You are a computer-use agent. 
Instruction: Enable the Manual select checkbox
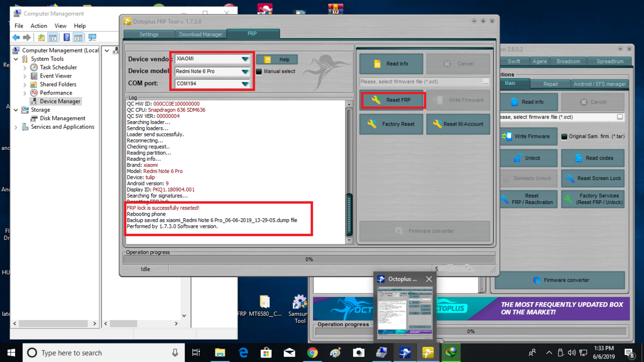click(259, 71)
